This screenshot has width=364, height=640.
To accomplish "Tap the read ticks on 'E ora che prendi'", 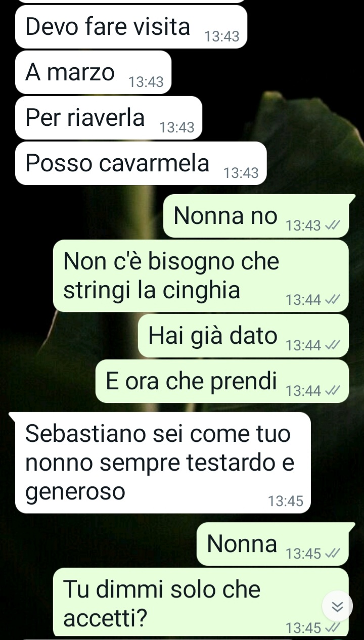I will click(x=330, y=391).
